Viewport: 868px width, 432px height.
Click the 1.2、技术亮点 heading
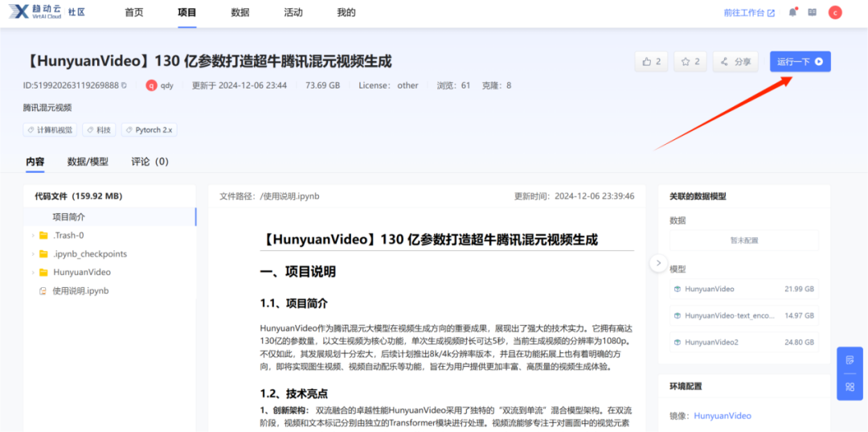[294, 393]
